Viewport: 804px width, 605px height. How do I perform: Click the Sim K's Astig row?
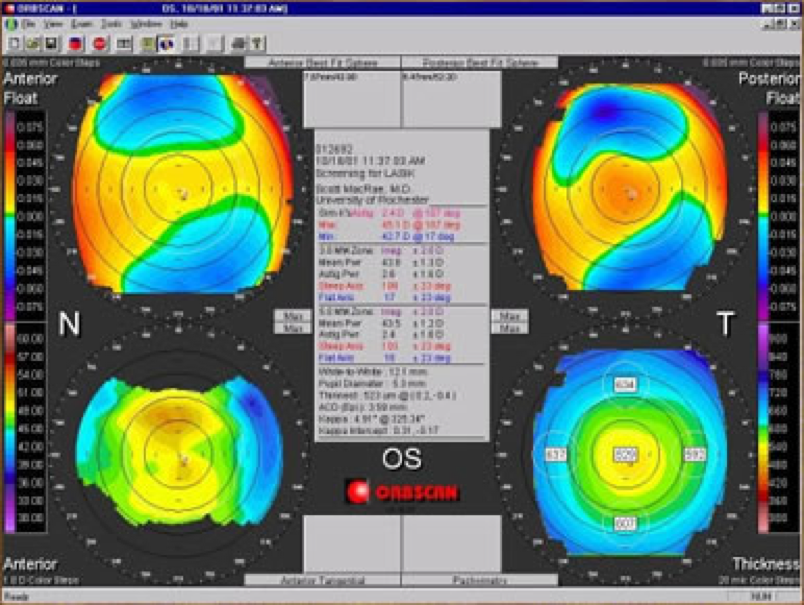(390, 213)
